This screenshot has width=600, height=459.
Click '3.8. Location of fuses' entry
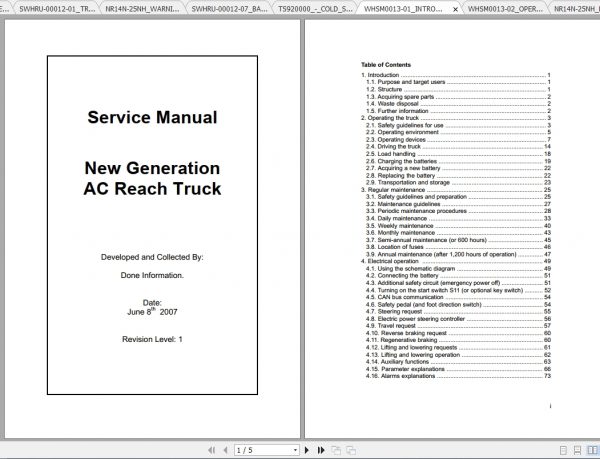(458, 247)
